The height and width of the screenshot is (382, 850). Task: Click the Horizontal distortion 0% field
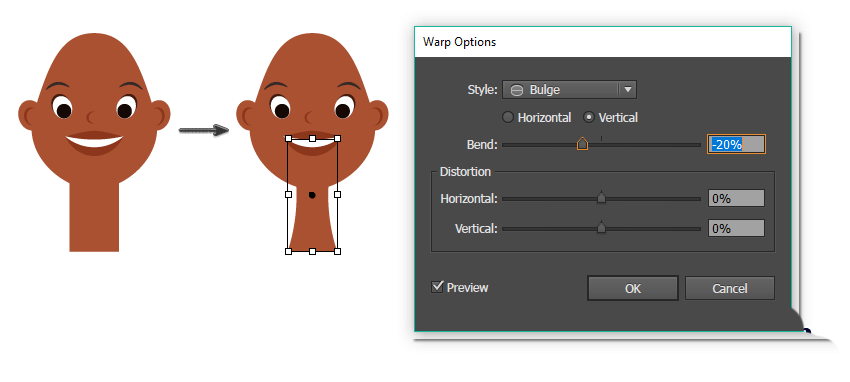pos(736,198)
